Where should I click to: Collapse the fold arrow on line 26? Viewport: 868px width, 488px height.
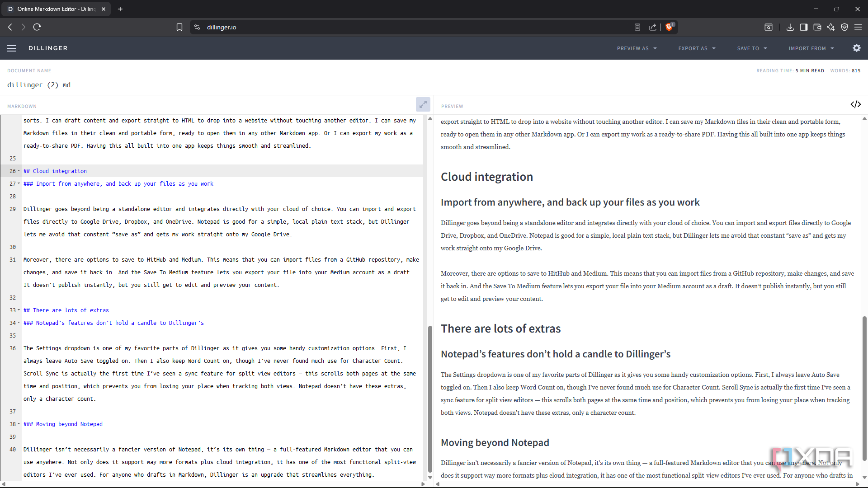(x=19, y=171)
